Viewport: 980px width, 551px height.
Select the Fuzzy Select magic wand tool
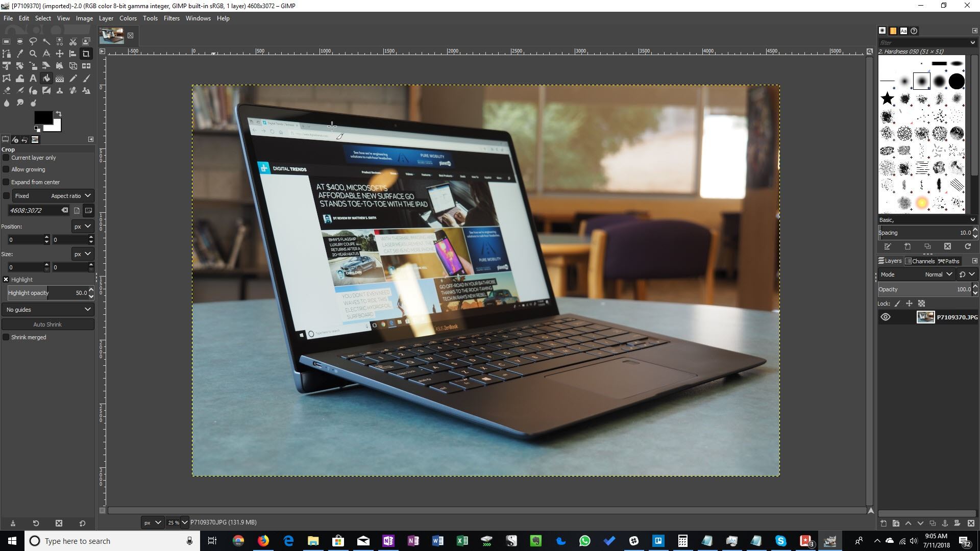pyautogui.click(x=46, y=41)
